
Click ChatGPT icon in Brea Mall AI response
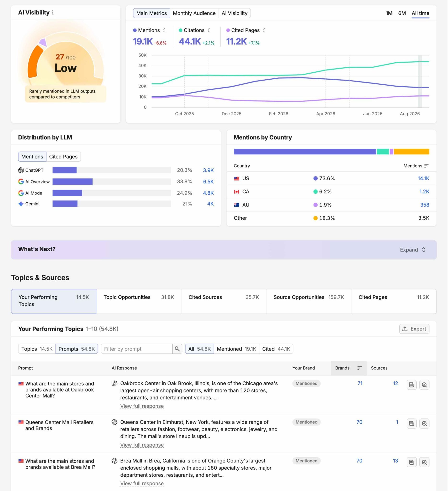coord(114,461)
